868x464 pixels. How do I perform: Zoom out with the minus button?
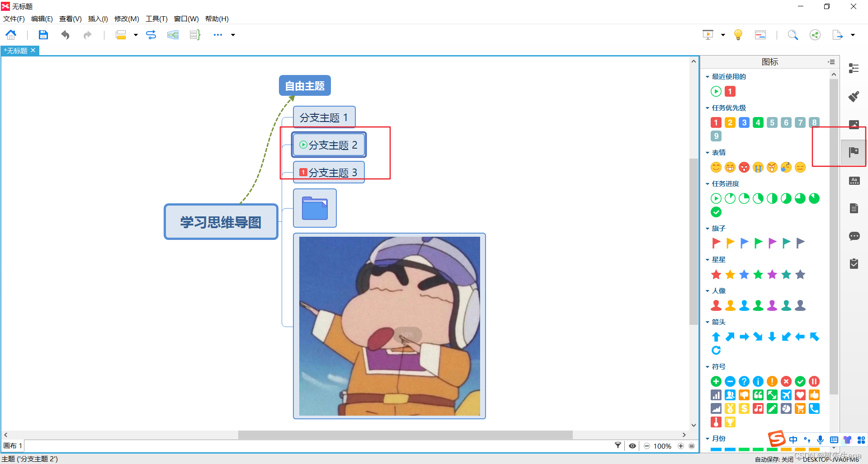pyautogui.click(x=647, y=446)
